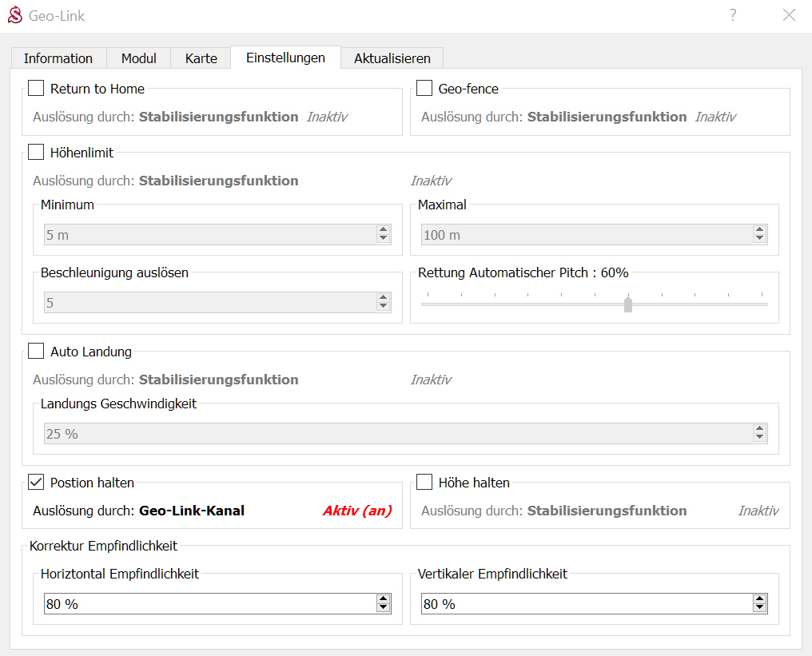Click the question mark help button

click(x=732, y=15)
